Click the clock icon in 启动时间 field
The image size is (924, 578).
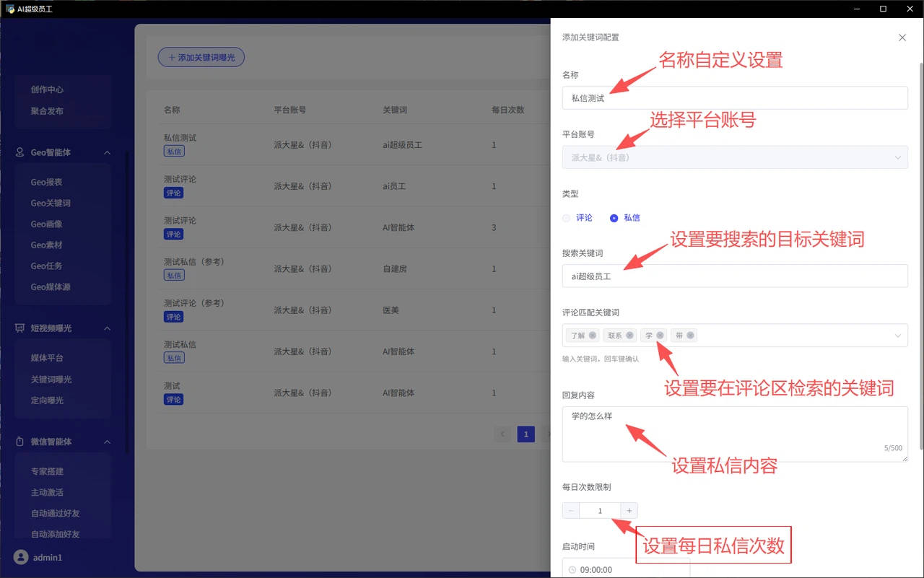pyautogui.click(x=572, y=570)
